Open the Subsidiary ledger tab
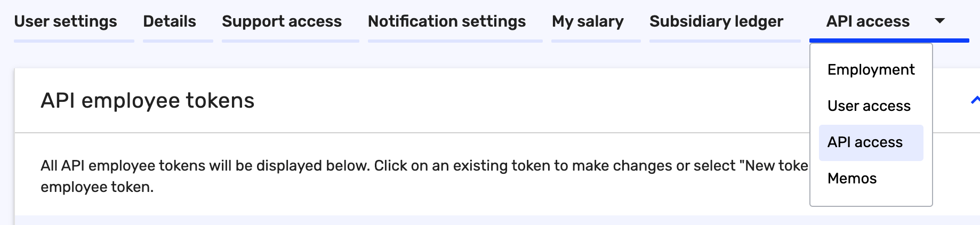 tap(716, 21)
